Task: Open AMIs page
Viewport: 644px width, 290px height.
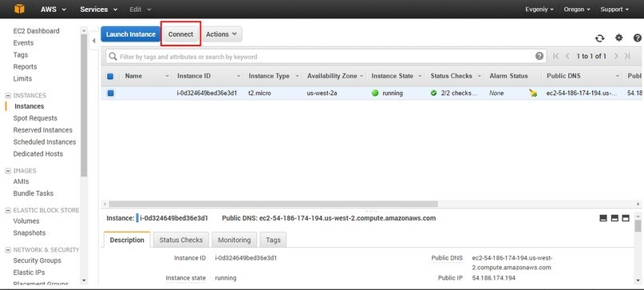Action: pyautogui.click(x=21, y=181)
